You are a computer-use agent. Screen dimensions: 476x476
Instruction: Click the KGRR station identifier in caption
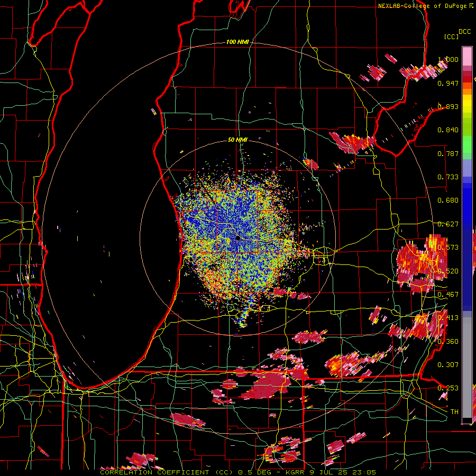[x=296, y=472]
